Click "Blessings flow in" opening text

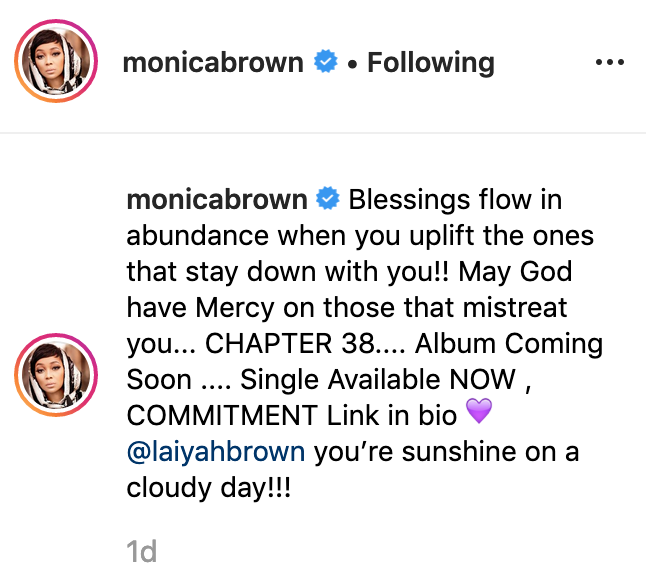[455, 199]
